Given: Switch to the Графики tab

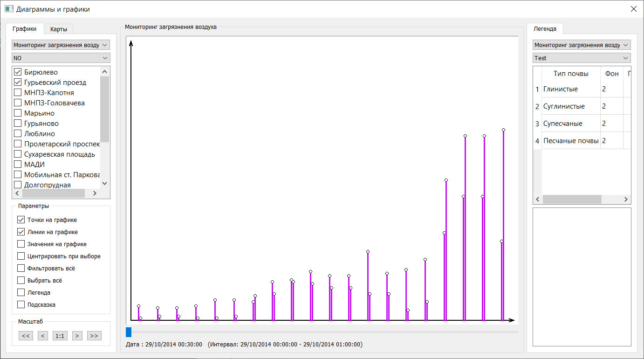Looking at the screenshot, I should click(x=25, y=28).
